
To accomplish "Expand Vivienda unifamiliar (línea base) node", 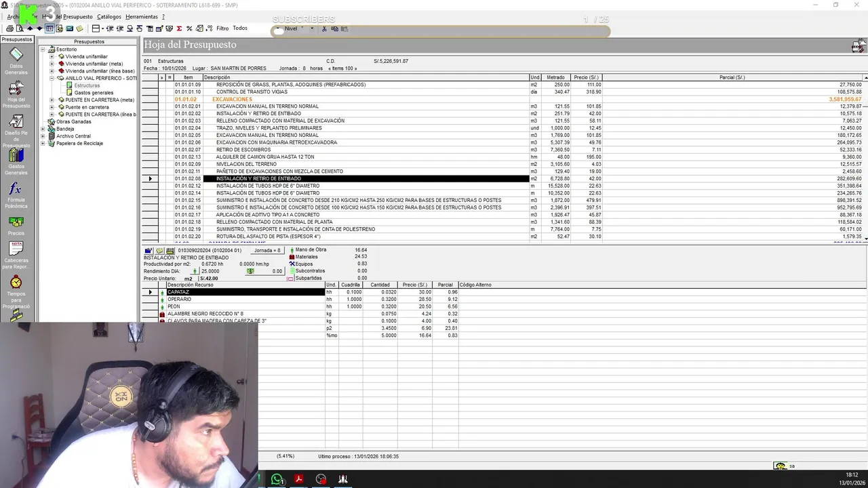I will pyautogui.click(x=52, y=71).
